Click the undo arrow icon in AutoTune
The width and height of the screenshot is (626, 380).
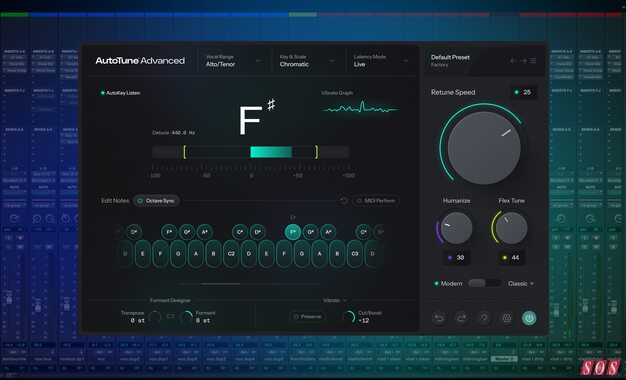point(439,318)
